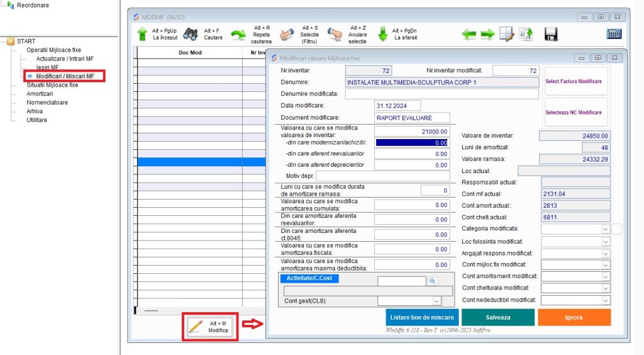This screenshot has height=355, width=644.
Task: Go to next record with right green arrow
Action: [x=487, y=35]
